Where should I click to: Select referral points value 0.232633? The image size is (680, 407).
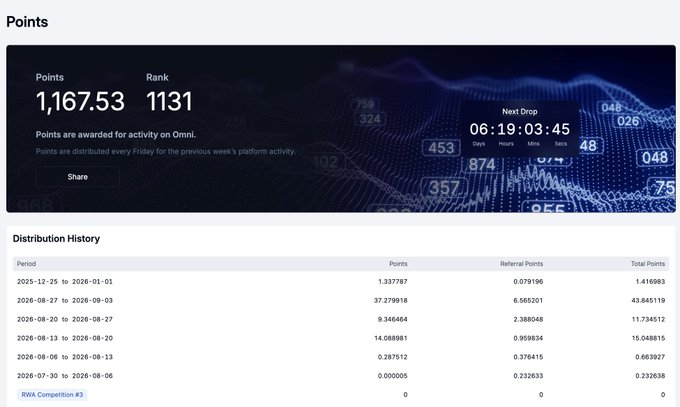[528, 376]
